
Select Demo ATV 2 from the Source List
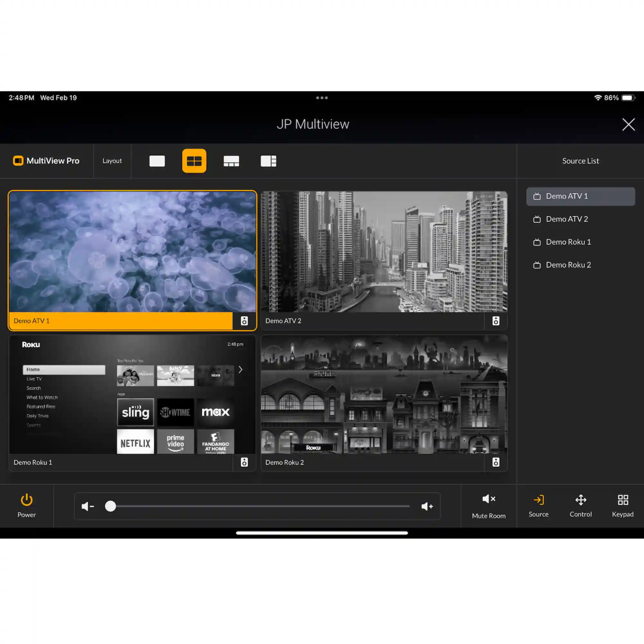[x=580, y=219]
